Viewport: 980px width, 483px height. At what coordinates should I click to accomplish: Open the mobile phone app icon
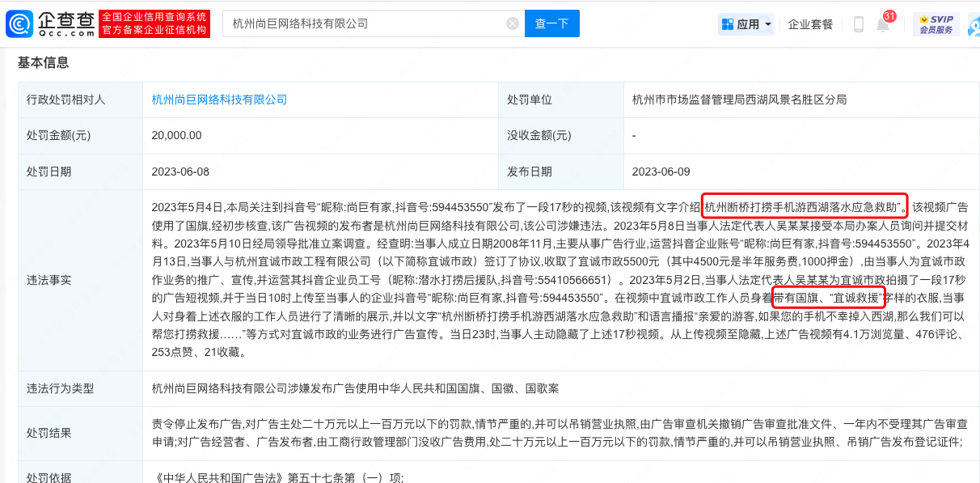[x=859, y=24]
